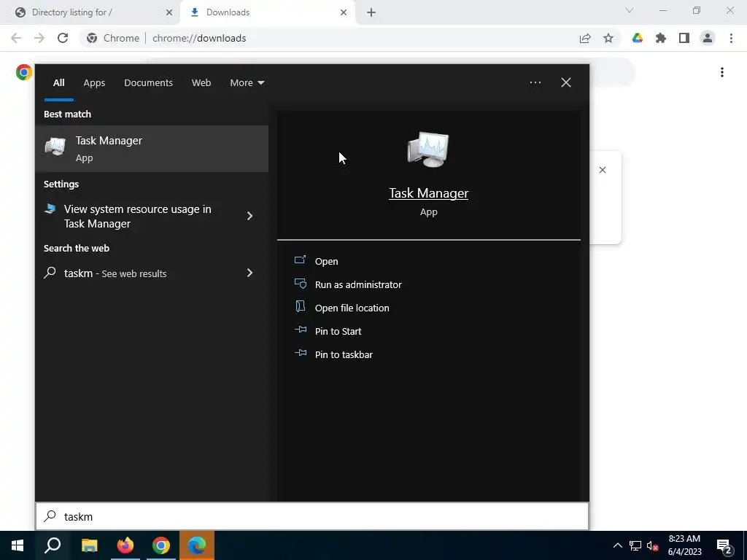Select the Apps search filter tab
Viewport: 747px width, 560px height.
tap(94, 82)
